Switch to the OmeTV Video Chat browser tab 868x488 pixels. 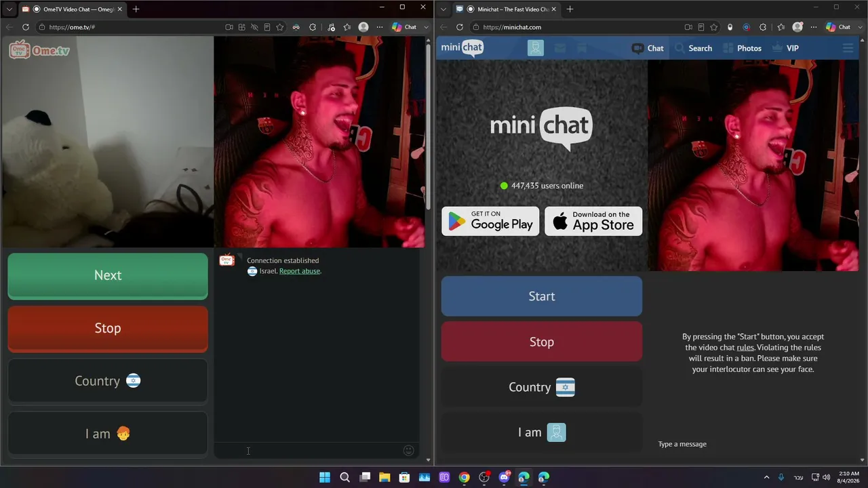pyautogui.click(x=71, y=9)
